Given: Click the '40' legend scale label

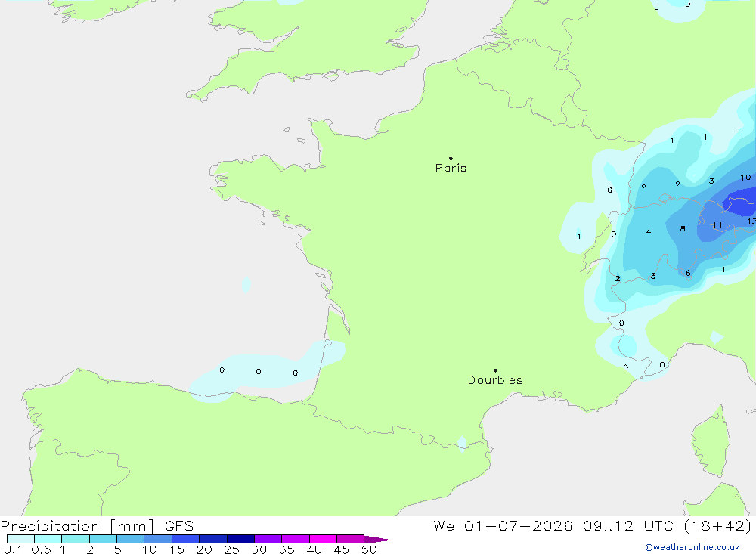Looking at the screenshot, I should pyautogui.click(x=314, y=549).
